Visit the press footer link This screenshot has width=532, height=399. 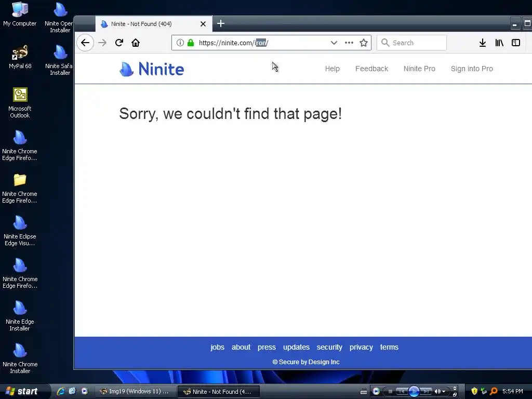click(267, 347)
